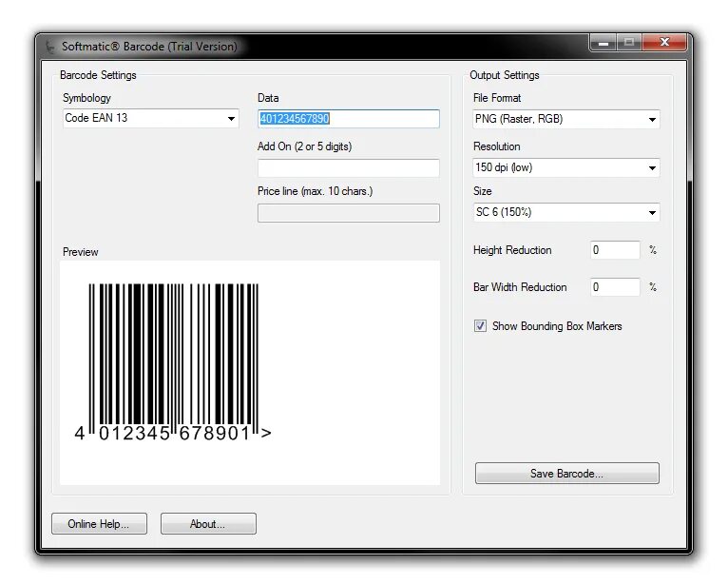Click the Output Settings group title
Screen dimensions: 728x584
click(x=505, y=75)
